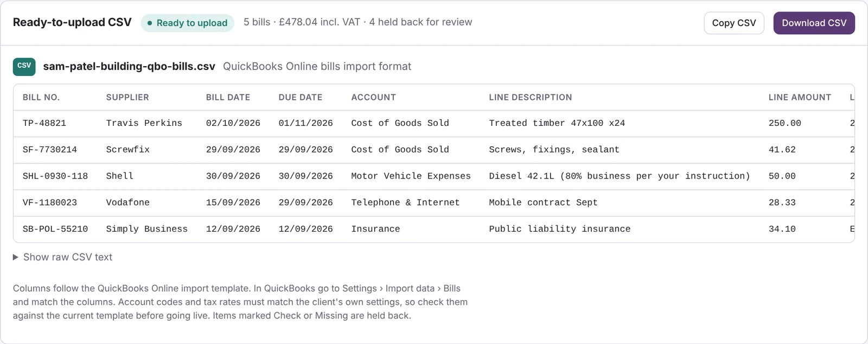
Task: Click the Ready-to-upload CSV heading
Action: click(x=72, y=22)
